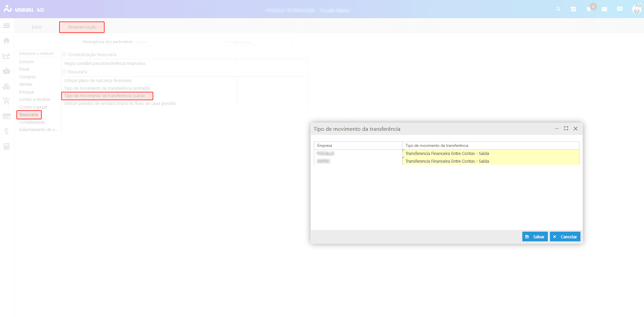The image size is (644, 317).
Task: Click the Pesquisa search input field
Action: pos(261,42)
